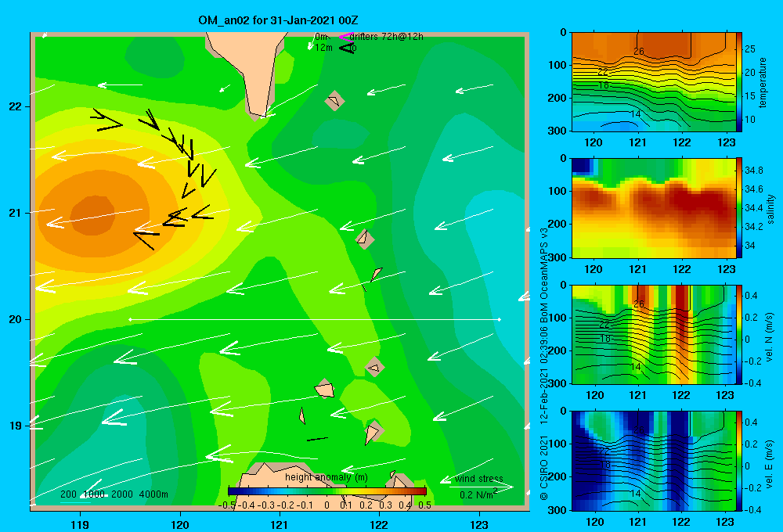Click the vel. N color bar
Screen dimensions: 783x532
pos(739,334)
